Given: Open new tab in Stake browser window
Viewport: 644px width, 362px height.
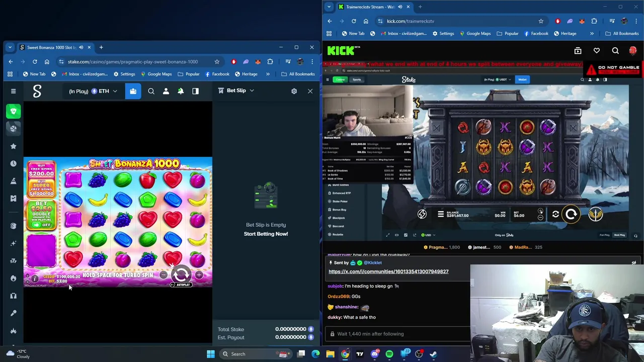Looking at the screenshot, I should tap(101, 47).
